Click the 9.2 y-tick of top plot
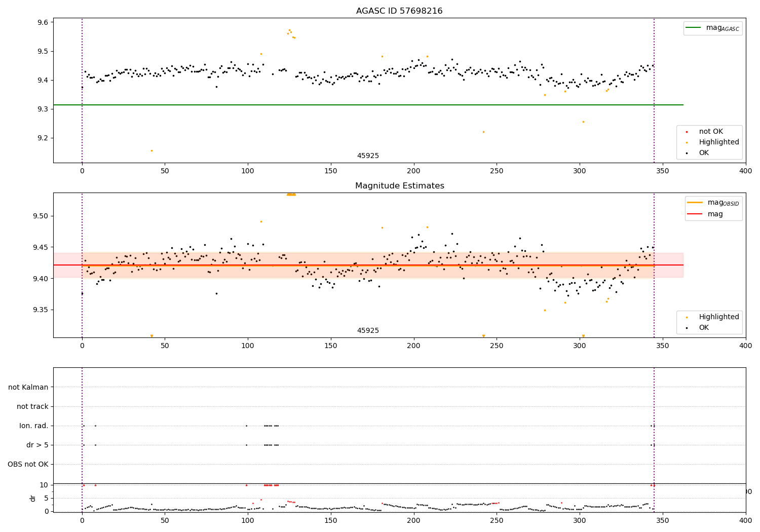 click(43, 138)
